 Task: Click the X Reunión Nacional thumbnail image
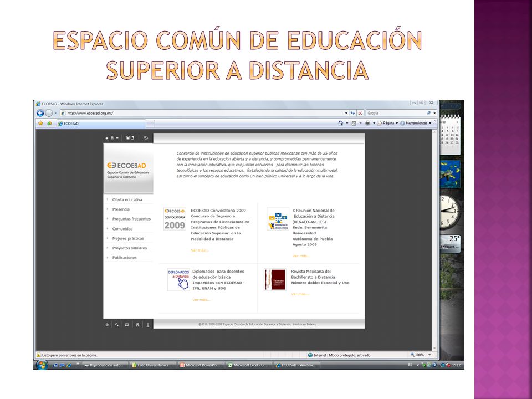point(278,219)
